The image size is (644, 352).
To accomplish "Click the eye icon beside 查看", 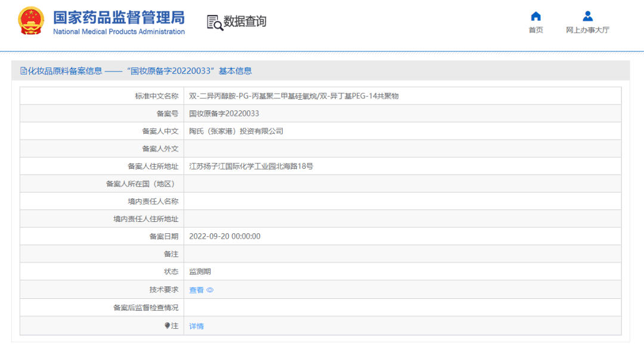I will pos(210,291).
